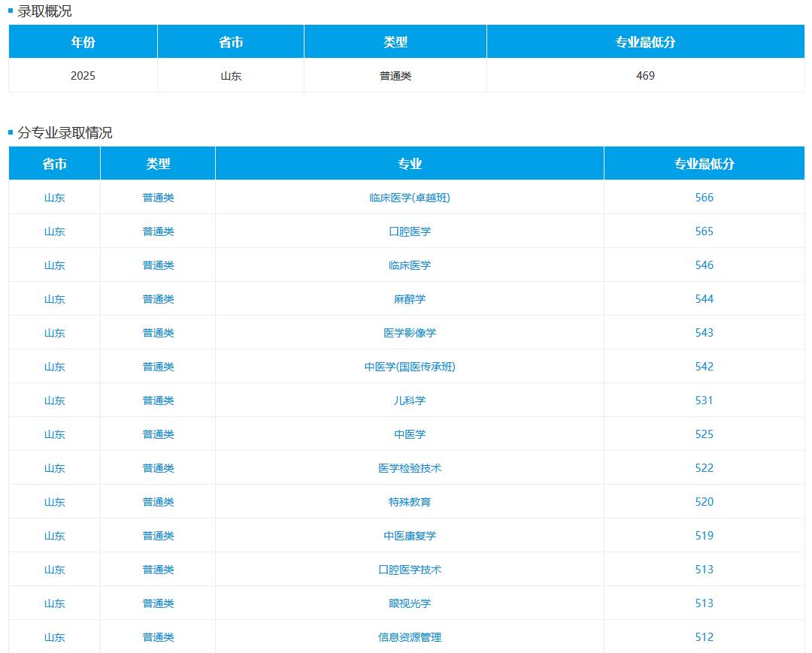Image resolution: width=812 pixels, height=653 pixels.
Task: Click the 566 minimum score value
Action: 704,198
